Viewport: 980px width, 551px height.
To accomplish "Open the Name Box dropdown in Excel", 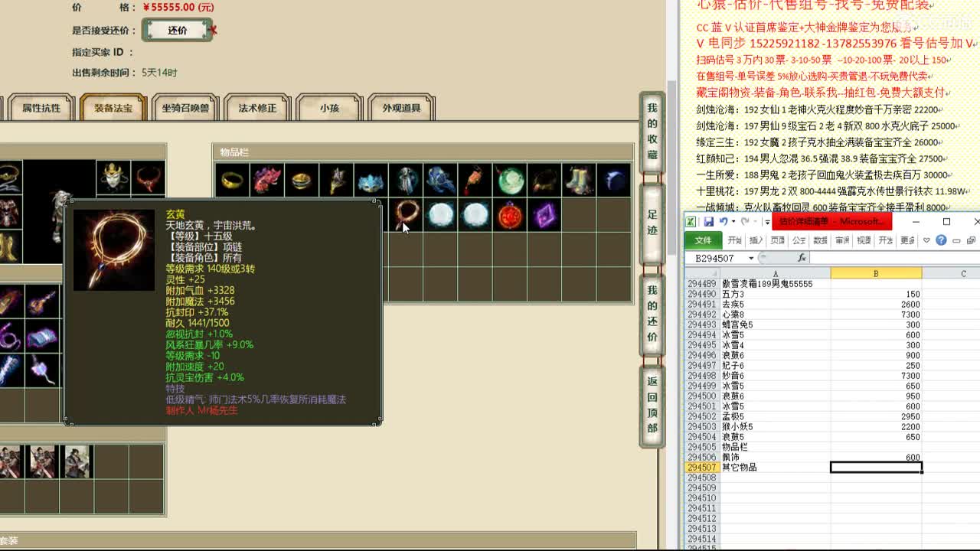I will tap(750, 257).
